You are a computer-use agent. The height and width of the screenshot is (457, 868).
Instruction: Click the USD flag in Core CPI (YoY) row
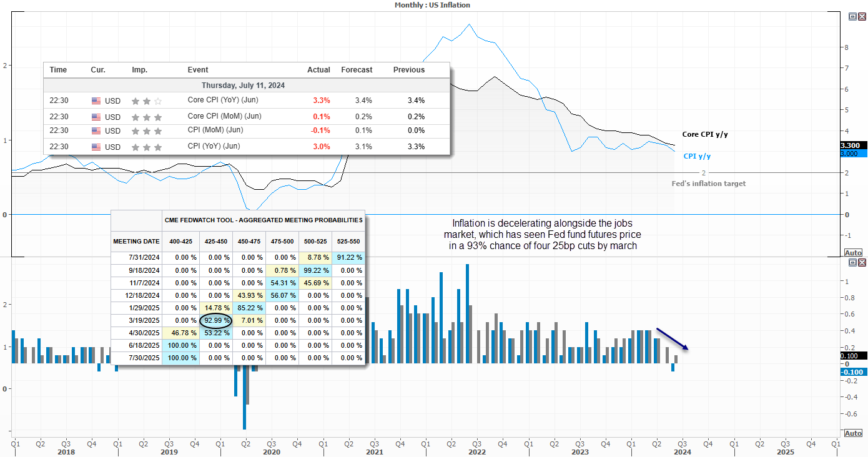(x=96, y=101)
